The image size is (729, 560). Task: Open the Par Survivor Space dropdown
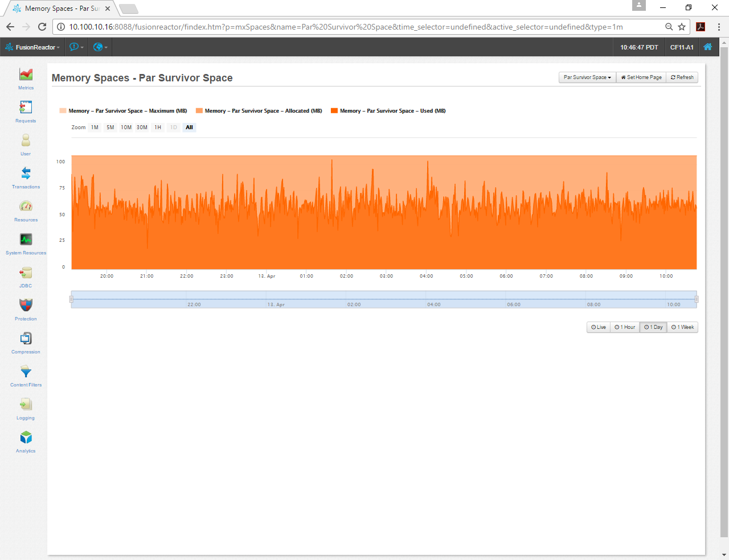coord(587,77)
